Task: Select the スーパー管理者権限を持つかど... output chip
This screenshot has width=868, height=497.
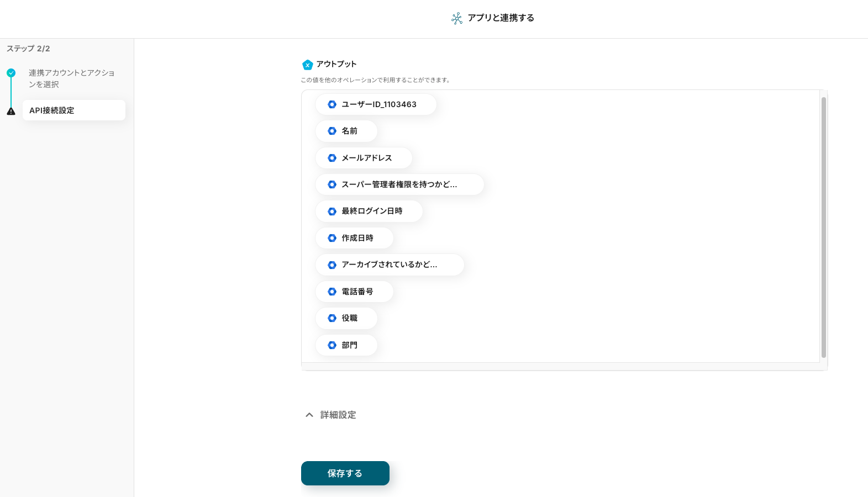Action: click(x=399, y=184)
